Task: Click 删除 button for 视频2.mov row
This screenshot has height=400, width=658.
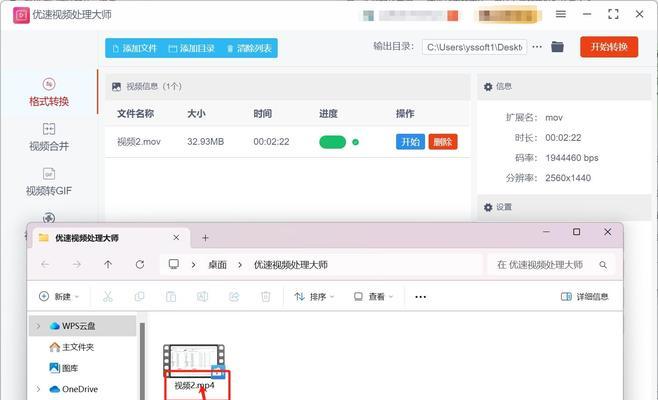Action: coord(443,142)
